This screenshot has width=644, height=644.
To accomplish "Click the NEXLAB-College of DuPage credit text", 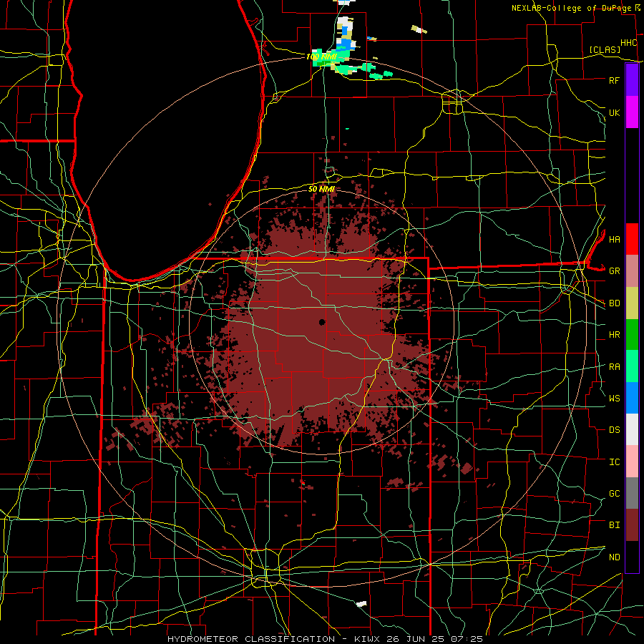I will pos(572,8).
